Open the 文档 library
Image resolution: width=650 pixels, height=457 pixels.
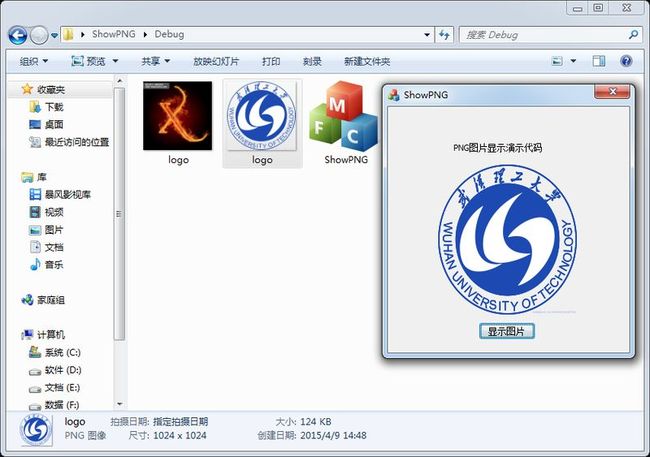pyautogui.click(x=54, y=247)
